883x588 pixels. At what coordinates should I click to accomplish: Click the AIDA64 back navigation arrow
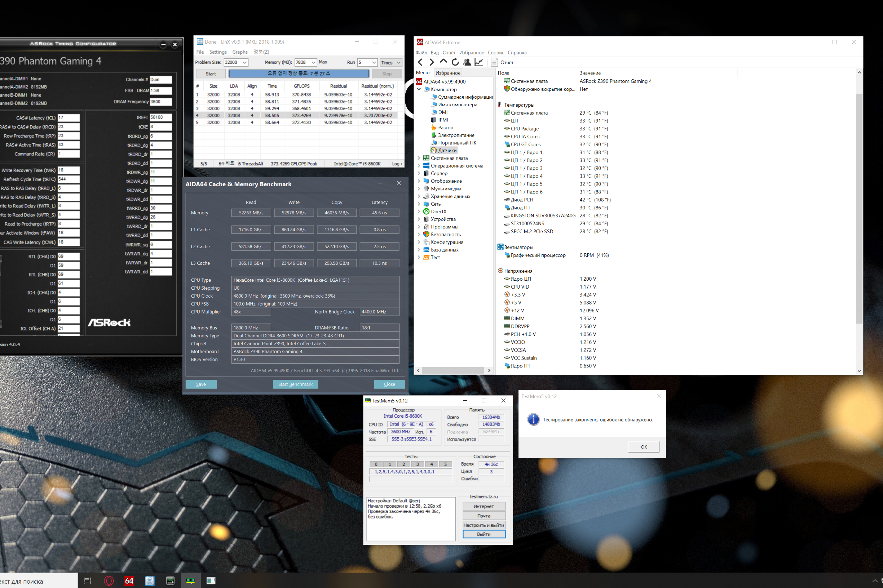(420, 62)
